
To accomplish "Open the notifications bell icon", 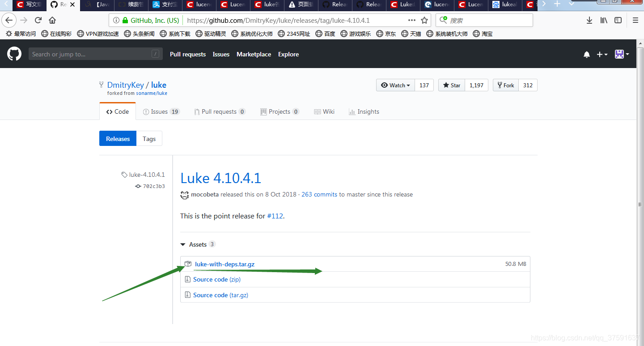I will coord(586,54).
